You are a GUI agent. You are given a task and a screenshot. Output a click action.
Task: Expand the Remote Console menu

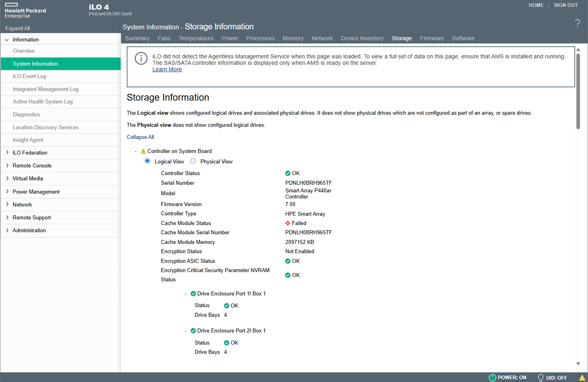click(7, 165)
